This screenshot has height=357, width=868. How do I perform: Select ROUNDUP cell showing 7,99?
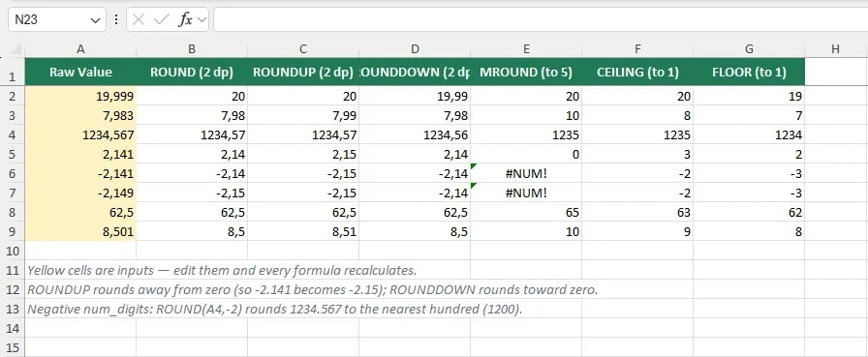click(303, 115)
